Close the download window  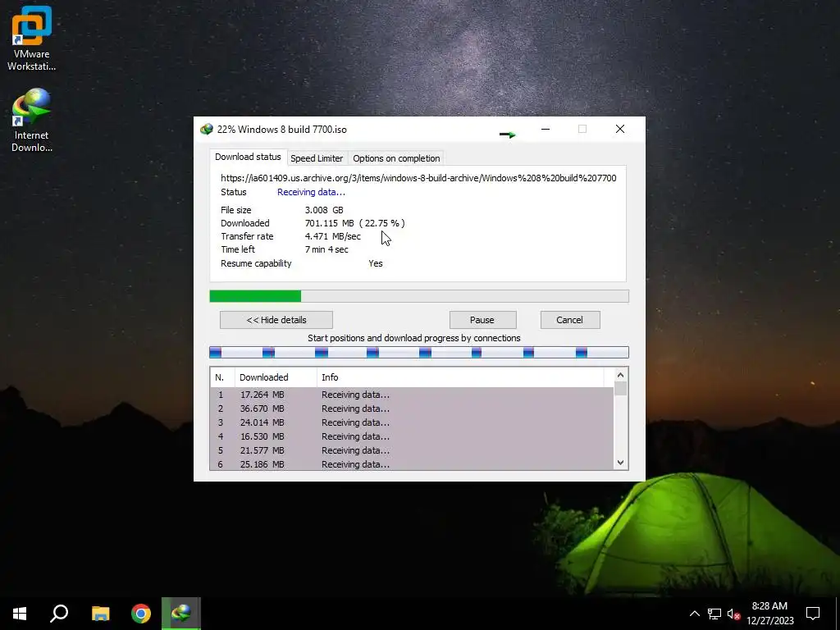pyautogui.click(x=620, y=129)
